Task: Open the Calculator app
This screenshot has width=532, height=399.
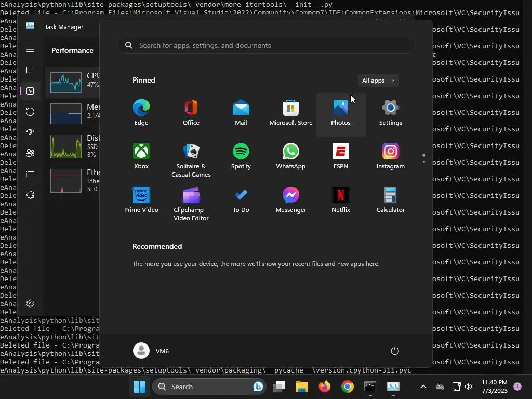Action: click(391, 201)
